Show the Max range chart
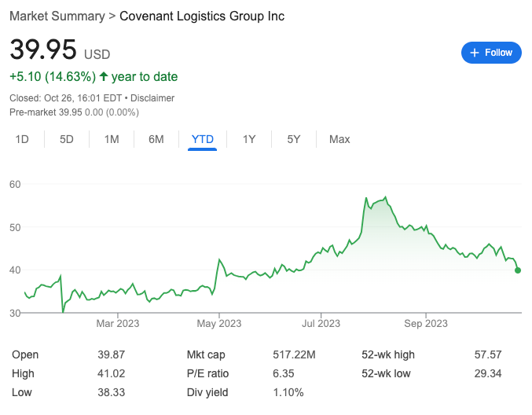This screenshot has height=415, width=532. (339, 140)
